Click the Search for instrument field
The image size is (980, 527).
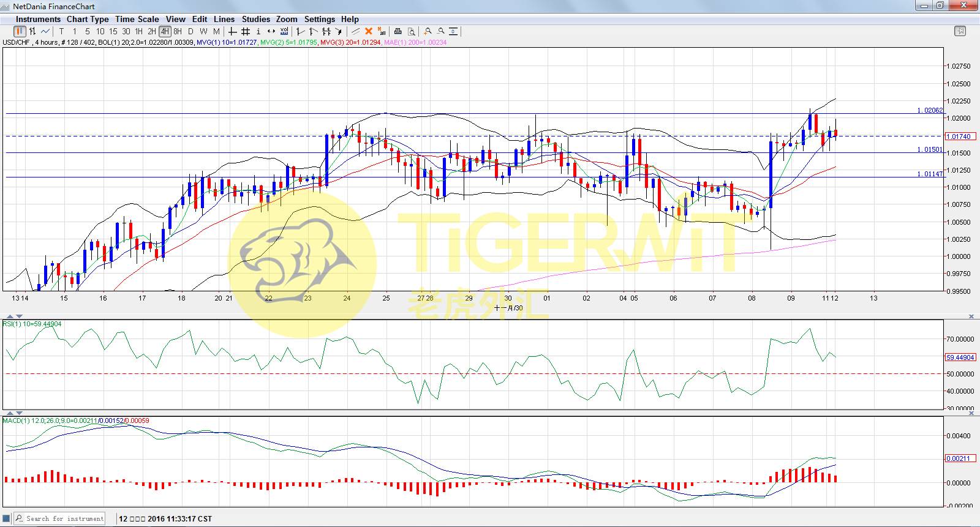[x=59, y=518]
